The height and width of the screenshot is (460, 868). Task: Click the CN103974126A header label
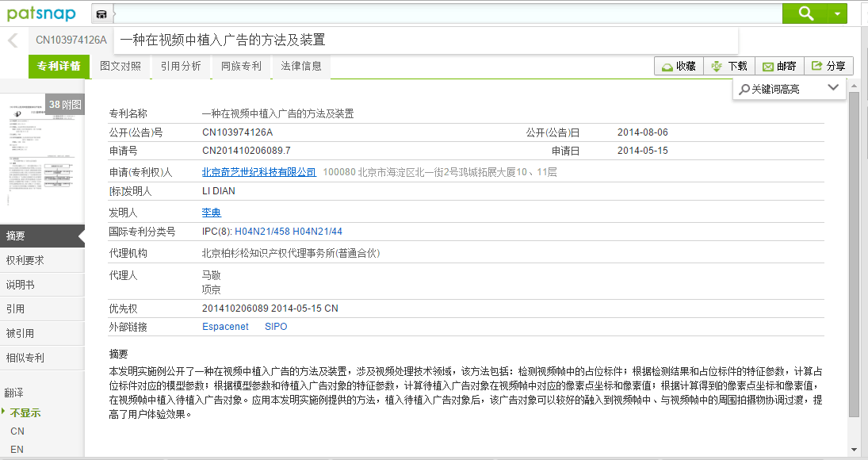click(x=71, y=40)
